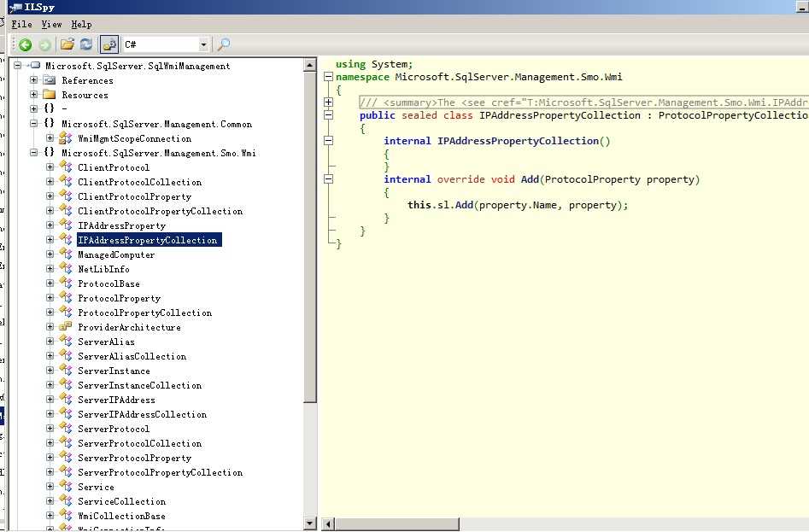The width and height of the screenshot is (809, 532).
Task: Click the green Back navigation arrow
Action: (x=26, y=45)
